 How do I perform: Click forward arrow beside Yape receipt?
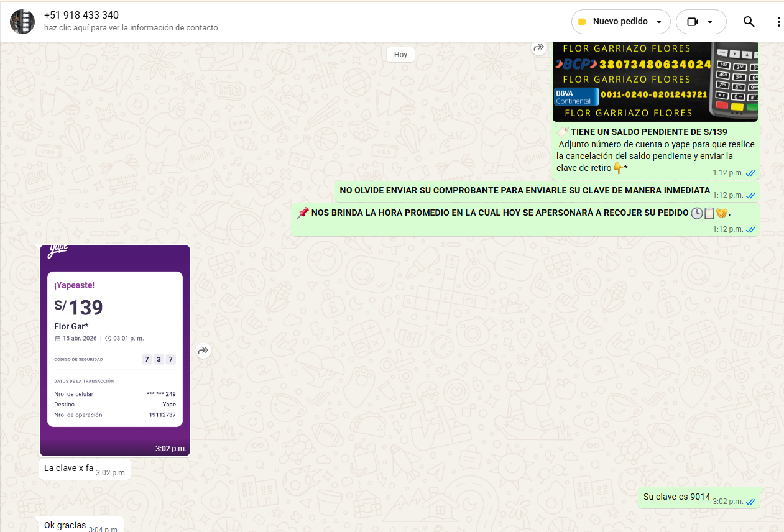click(x=203, y=351)
